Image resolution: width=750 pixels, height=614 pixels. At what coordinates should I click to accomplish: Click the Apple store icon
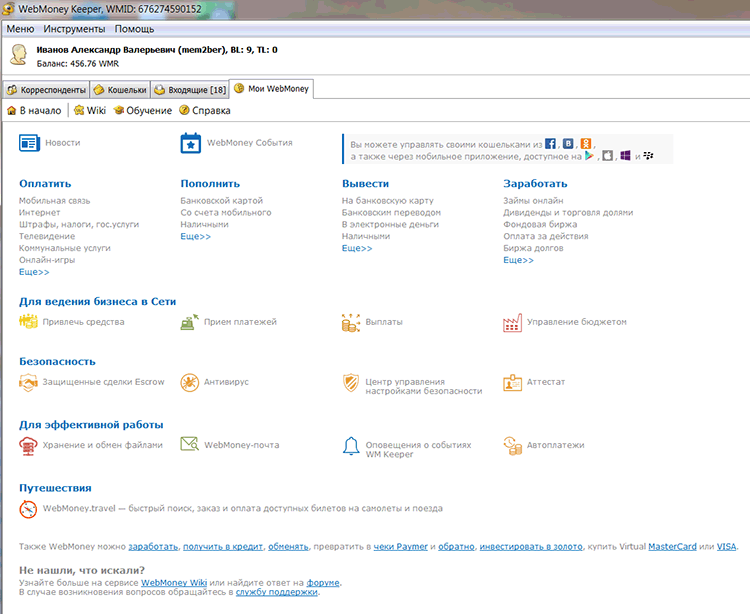pyautogui.click(x=607, y=156)
